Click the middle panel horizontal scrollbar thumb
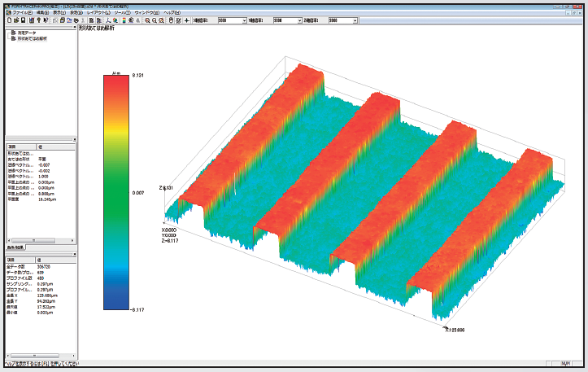 click(x=33, y=241)
